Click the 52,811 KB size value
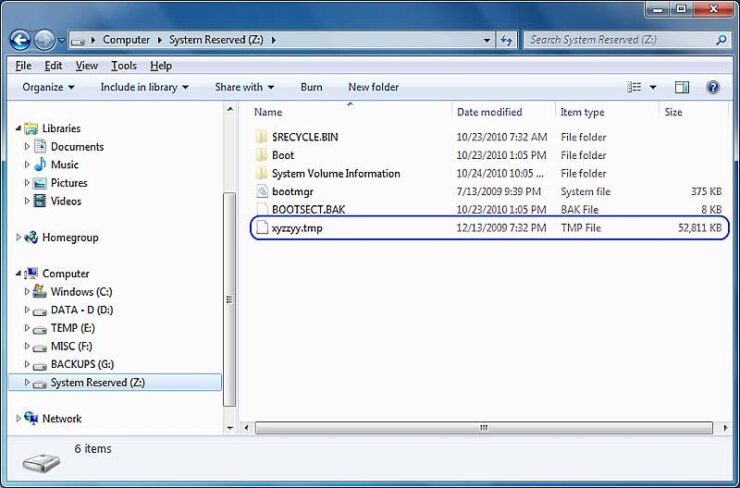 point(700,228)
